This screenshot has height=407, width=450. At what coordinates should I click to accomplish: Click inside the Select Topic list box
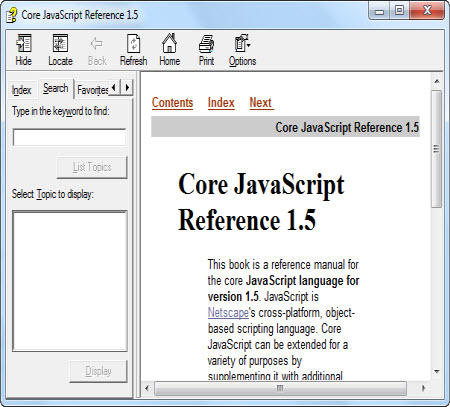tap(70, 281)
